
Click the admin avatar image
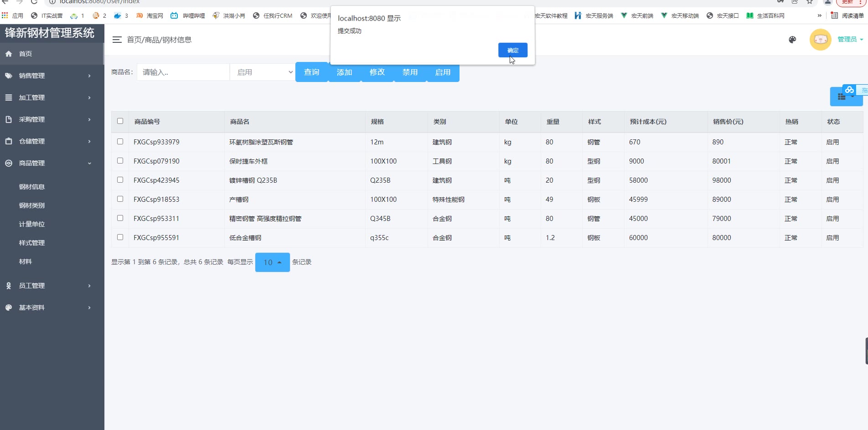(820, 40)
